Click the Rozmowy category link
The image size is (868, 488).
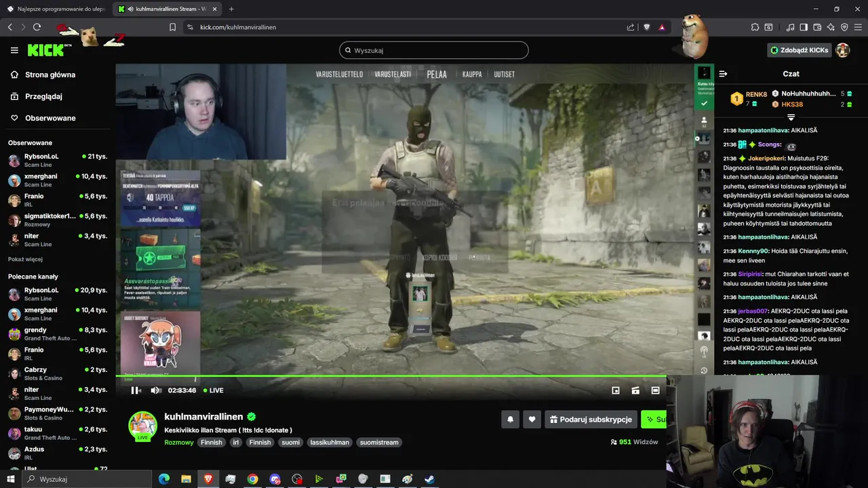click(178, 443)
